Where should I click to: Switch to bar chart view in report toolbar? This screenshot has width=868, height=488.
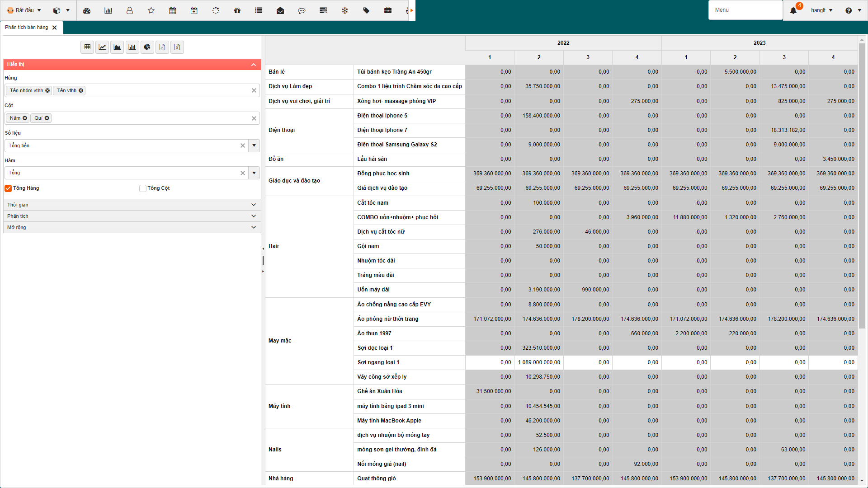pos(132,47)
